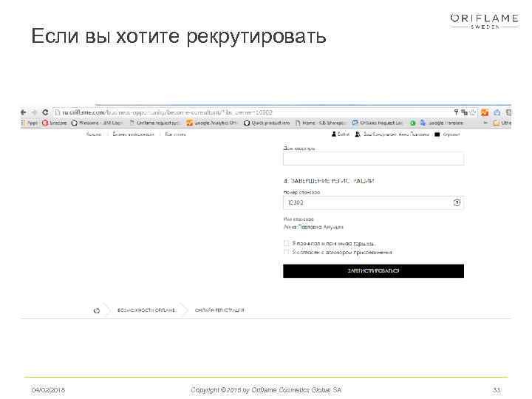532x399 pixels.
Task: Reload the page with the refresh icon
Action: click(x=45, y=112)
